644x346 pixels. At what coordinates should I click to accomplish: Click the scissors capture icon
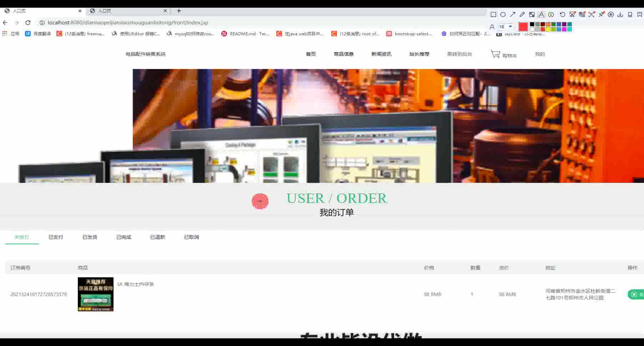[x=572, y=15]
